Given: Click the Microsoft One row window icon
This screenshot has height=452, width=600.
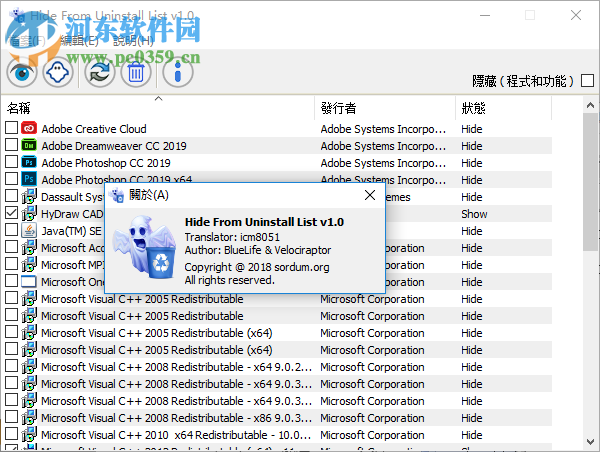Looking at the screenshot, I should coord(29,282).
